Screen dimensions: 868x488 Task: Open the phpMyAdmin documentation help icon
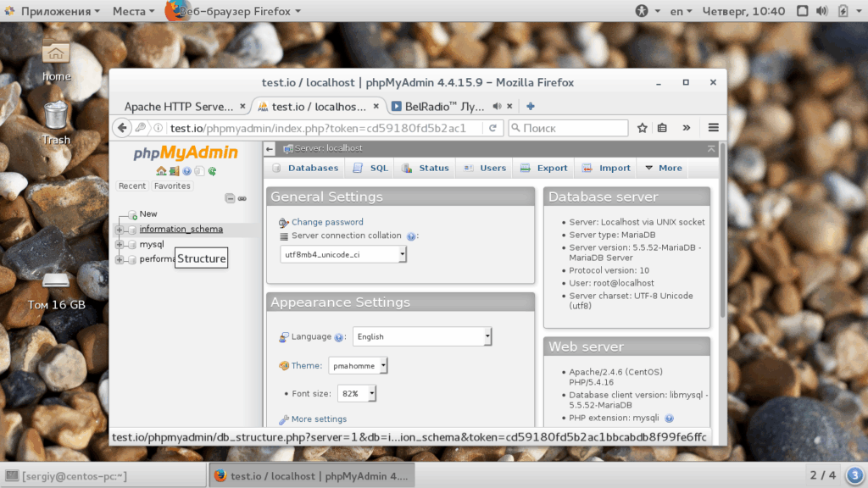pos(187,171)
